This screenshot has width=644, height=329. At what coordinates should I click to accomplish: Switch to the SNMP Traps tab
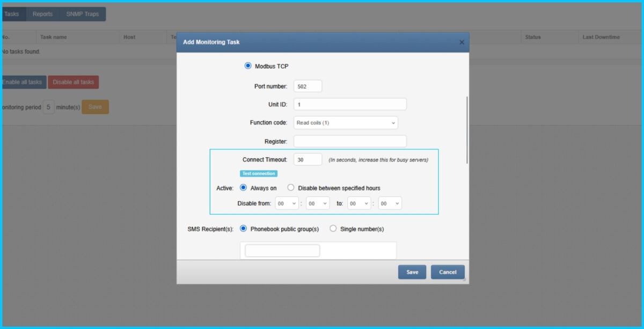83,14
